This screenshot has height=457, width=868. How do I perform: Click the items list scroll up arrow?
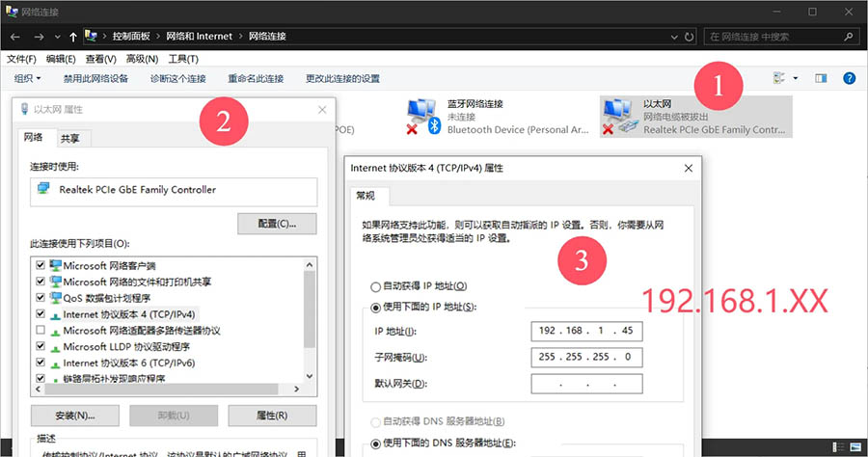click(310, 264)
